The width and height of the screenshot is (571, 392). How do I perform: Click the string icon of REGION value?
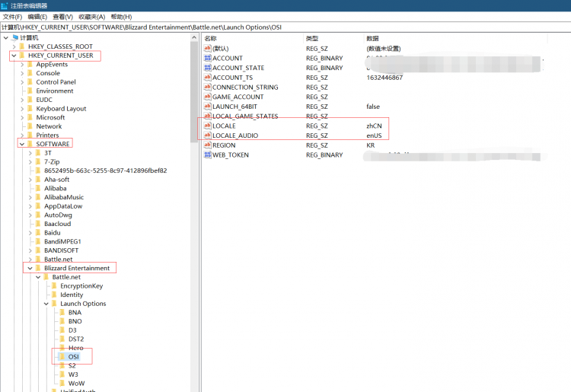[208, 145]
